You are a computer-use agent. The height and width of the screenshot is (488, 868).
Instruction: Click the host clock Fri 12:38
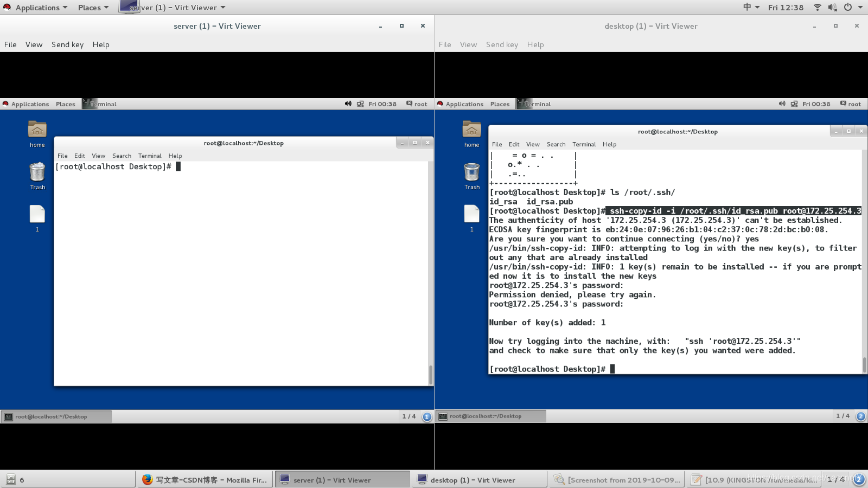click(786, 8)
